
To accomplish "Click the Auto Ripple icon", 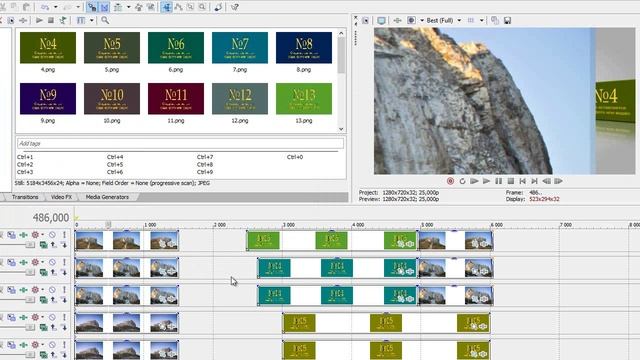I will (118, 7).
